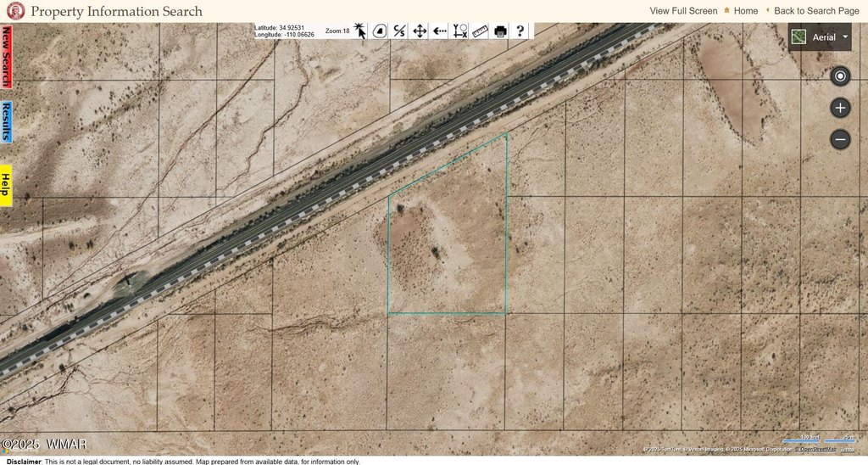Zoom out with the minus button

coord(840,139)
